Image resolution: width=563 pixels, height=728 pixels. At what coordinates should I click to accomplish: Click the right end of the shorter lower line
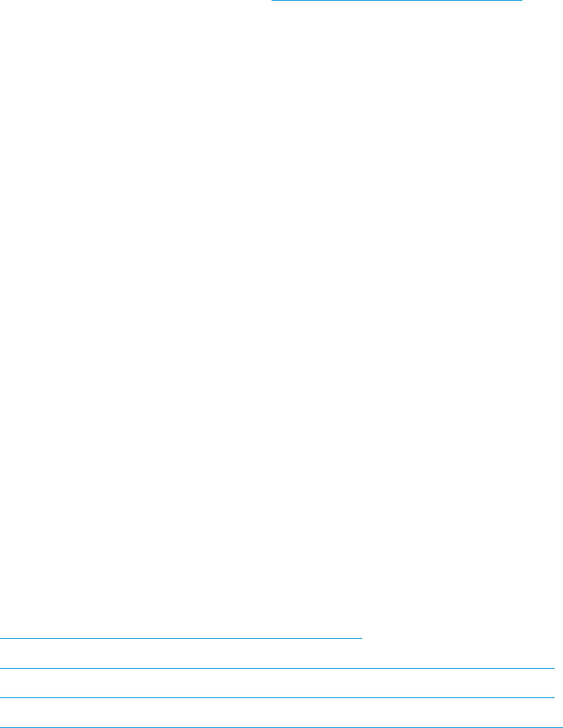point(361,639)
